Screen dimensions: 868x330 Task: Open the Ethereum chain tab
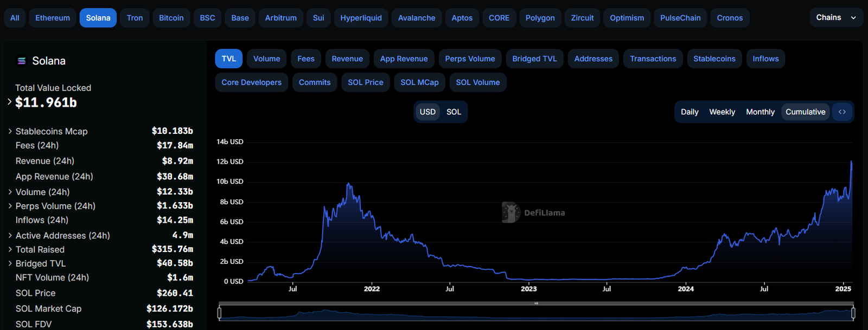[x=53, y=18]
